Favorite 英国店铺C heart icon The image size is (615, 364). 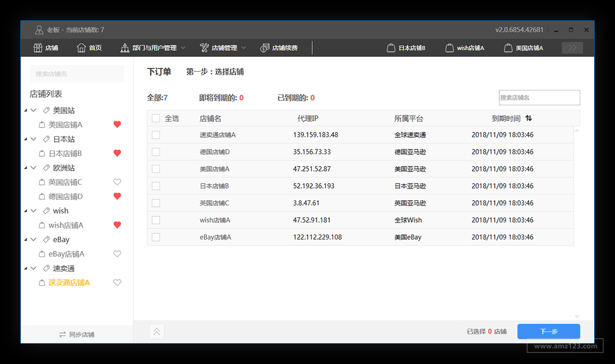[x=117, y=182]
